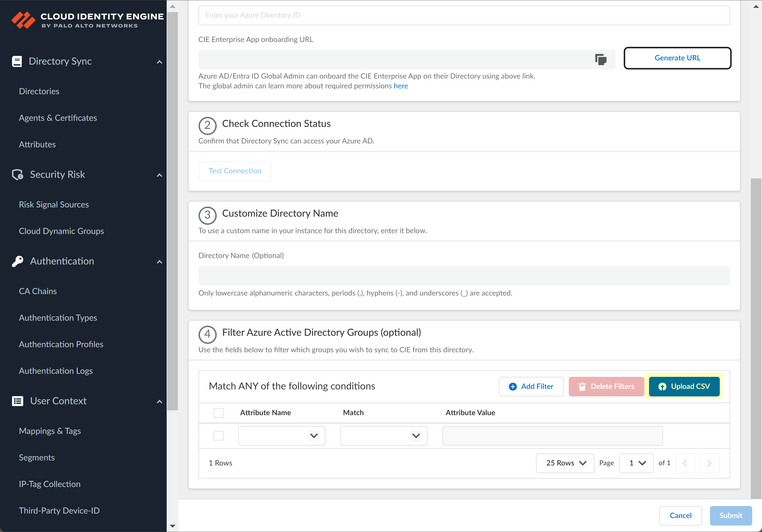Navigate to Authentication Profiles
The width and height of the screenshot is (762, 532).
pyautogui.click(x=61, y=344)
